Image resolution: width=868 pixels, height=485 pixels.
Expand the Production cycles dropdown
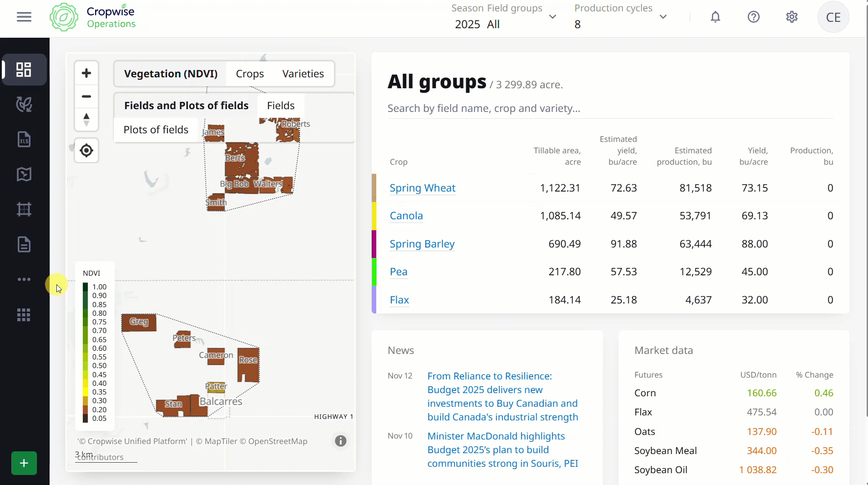(x=663, y=17)
